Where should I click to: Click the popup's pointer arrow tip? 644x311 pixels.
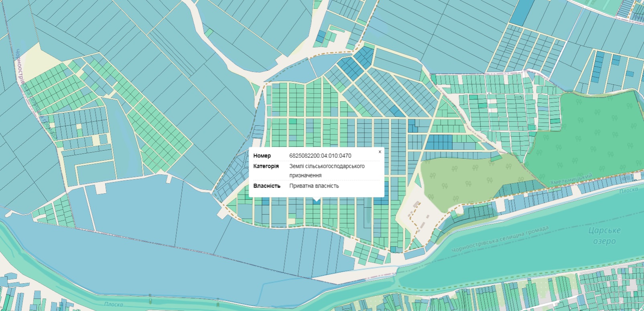tap(317, 199)
